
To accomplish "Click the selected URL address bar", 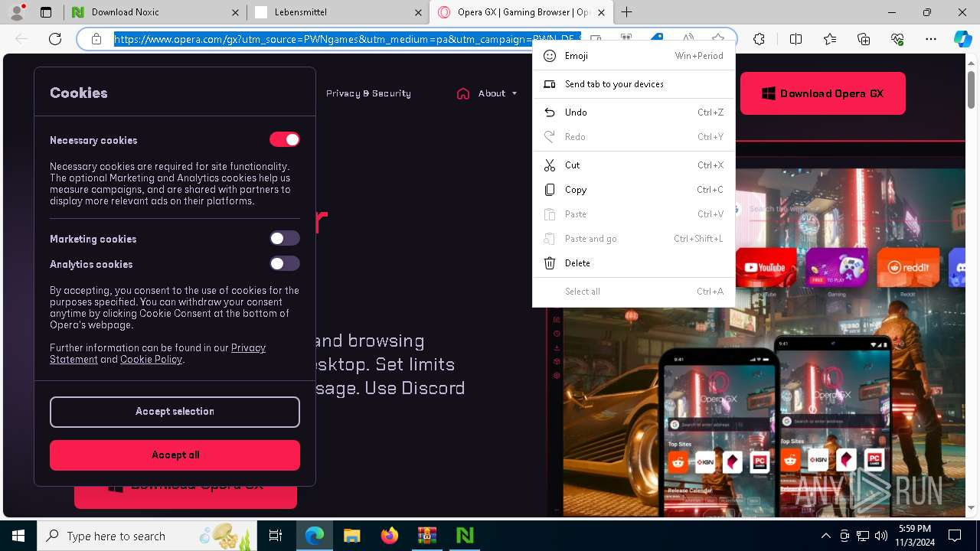I will click(348, 38).
